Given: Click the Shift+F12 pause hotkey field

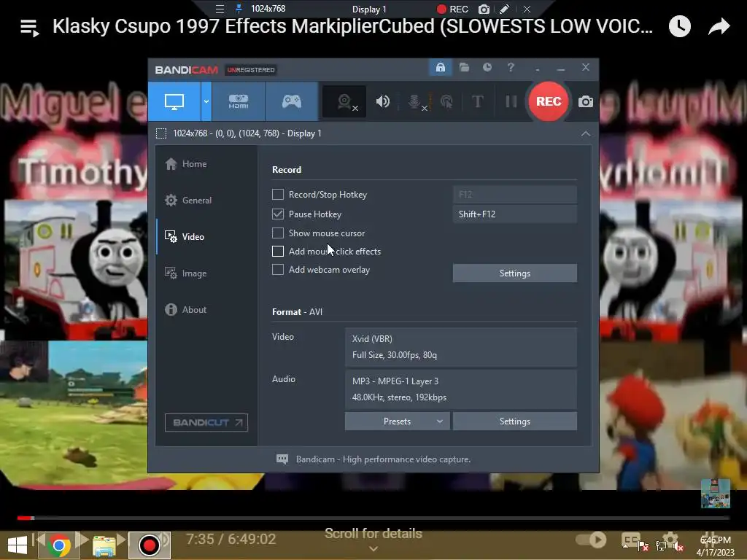Looking at the screenshot, I should (514, 214).
